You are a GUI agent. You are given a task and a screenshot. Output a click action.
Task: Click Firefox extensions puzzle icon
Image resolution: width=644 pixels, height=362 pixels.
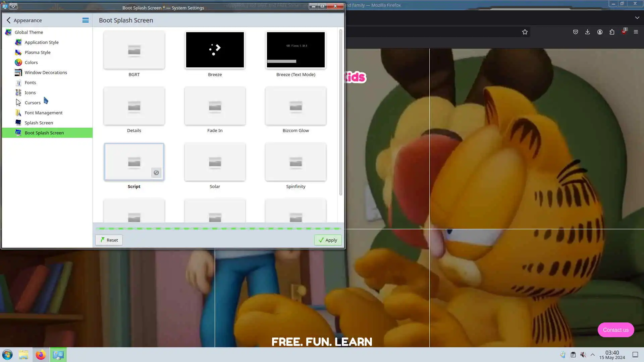[x=612, y=32]
